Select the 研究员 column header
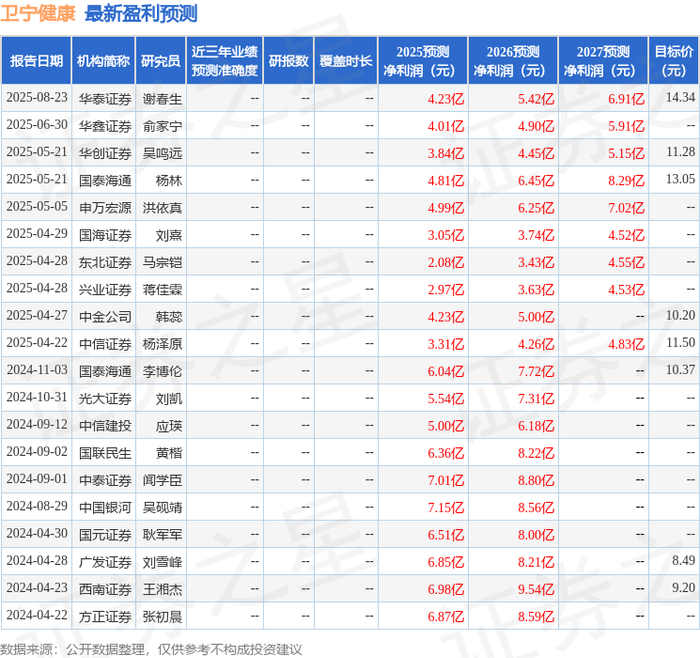The image size is (700, 658). click(161, 61)
